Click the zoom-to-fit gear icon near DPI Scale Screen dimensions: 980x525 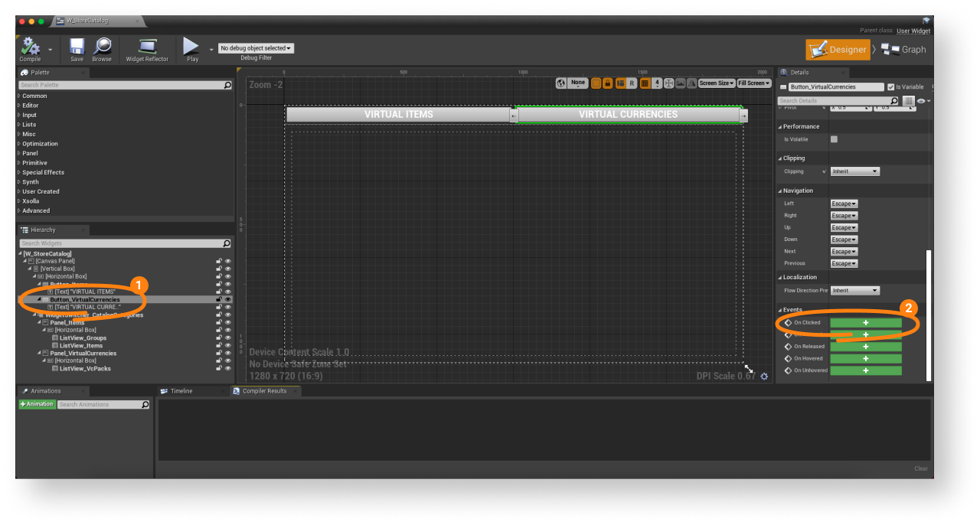click(764, 377)
